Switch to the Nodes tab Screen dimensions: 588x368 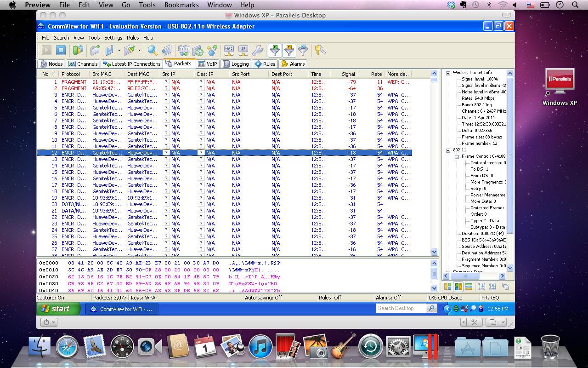[x=51, y=64]
